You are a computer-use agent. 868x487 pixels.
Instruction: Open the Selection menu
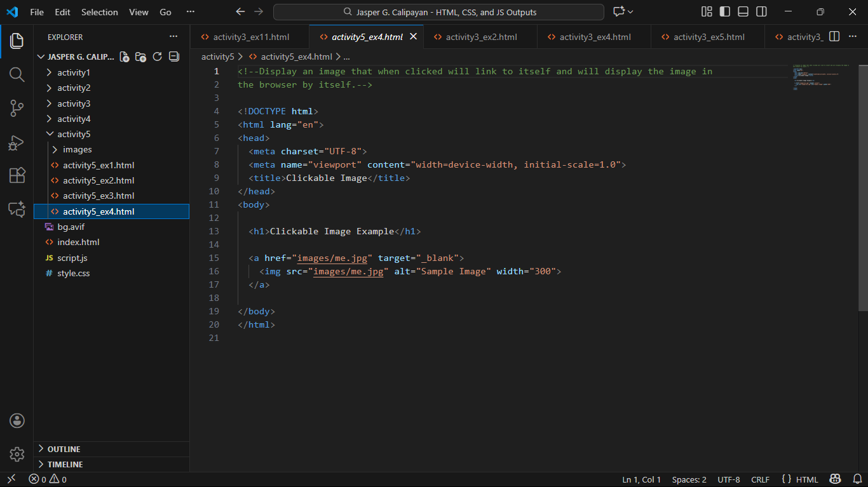(99, 12)
